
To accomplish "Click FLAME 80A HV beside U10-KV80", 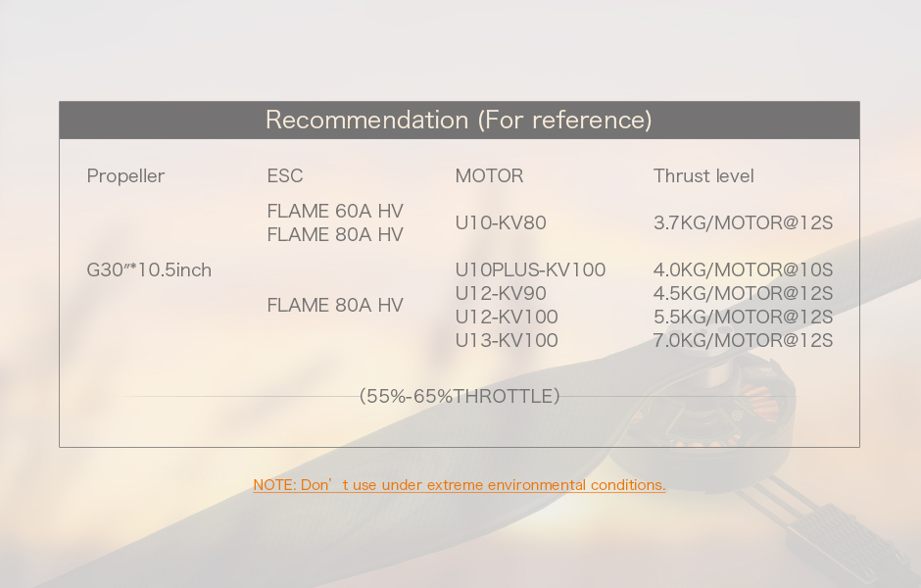I will (x=335, y=235).
